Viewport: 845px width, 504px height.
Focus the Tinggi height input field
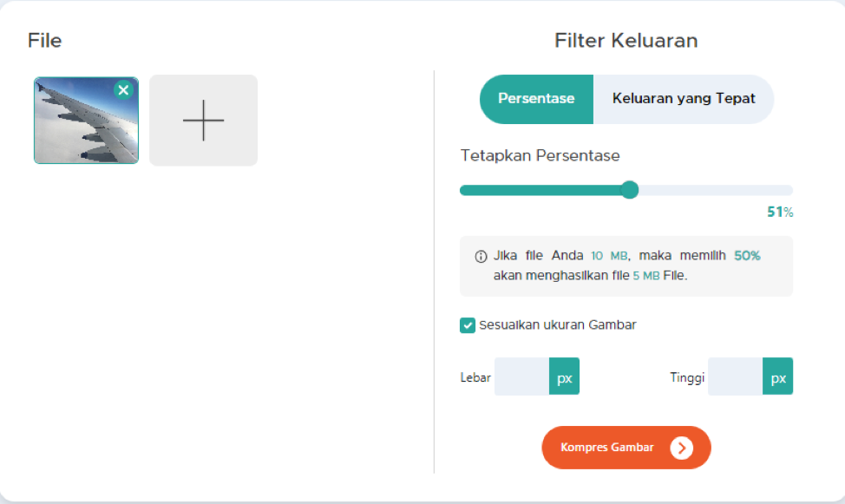(735, 376)
